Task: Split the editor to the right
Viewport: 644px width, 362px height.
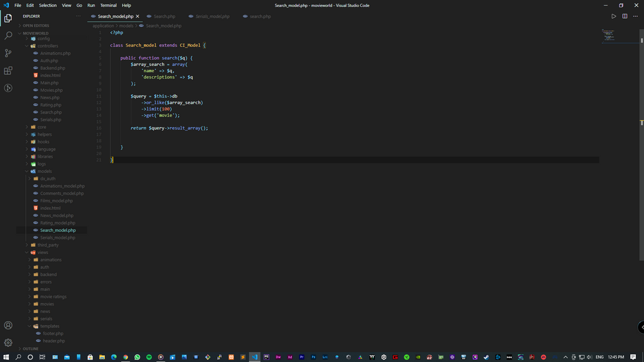Action: tap(625, 16)
